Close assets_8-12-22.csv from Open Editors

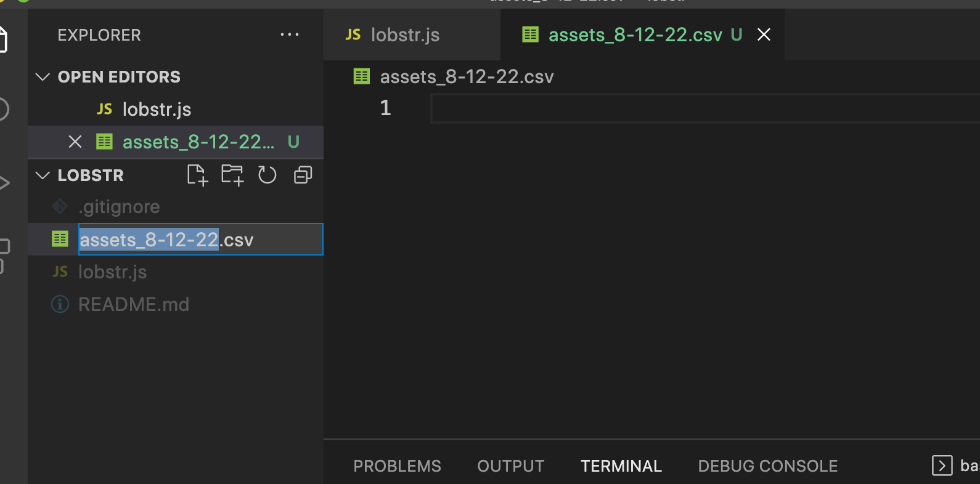coord(75,142)
